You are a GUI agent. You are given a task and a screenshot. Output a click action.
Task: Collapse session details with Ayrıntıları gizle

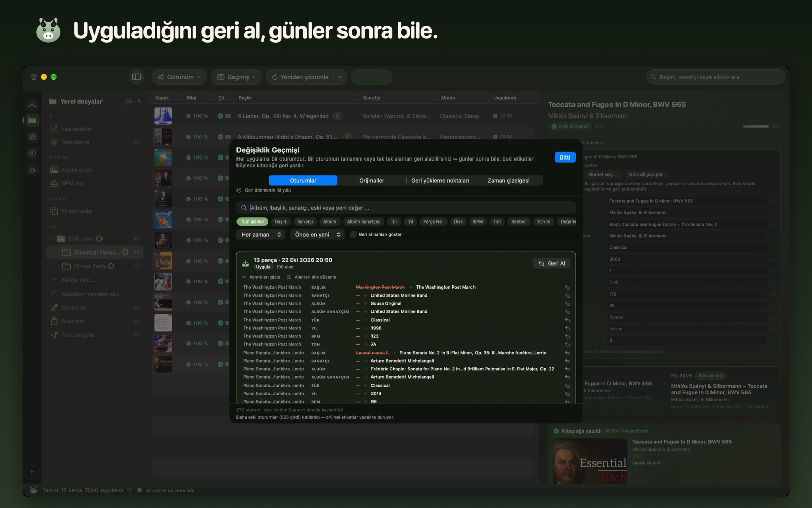point(261,277)
